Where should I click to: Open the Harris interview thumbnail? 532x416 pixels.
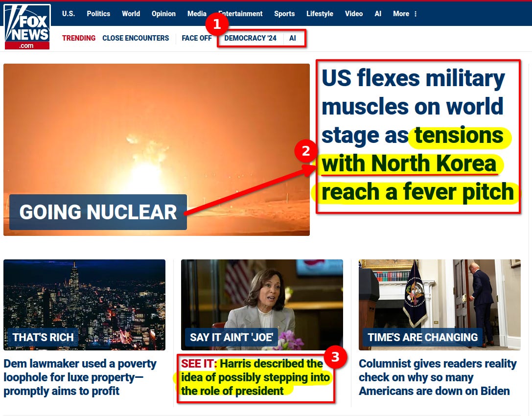click(262, 305)
